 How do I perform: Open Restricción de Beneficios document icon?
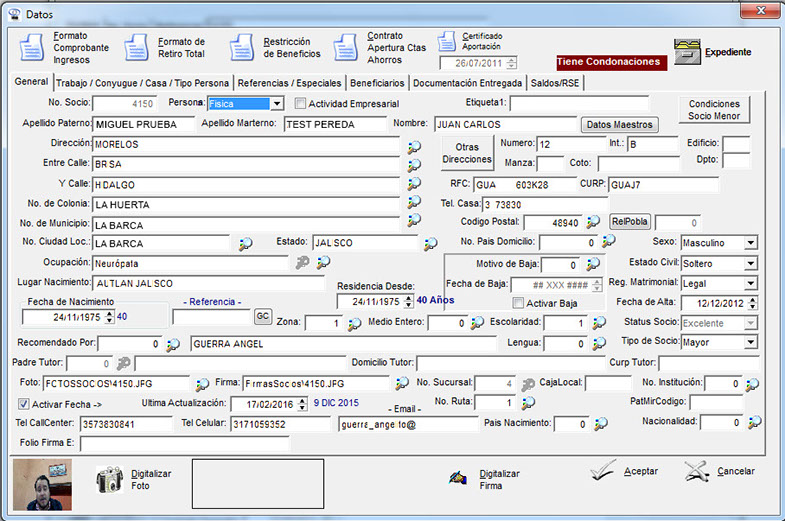coord(241,48)
